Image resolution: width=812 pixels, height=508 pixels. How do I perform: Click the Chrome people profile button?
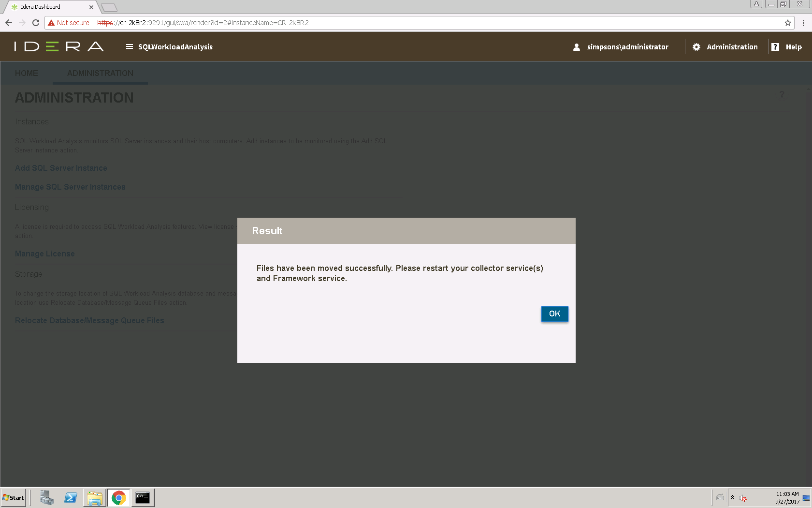pos(756,4)
